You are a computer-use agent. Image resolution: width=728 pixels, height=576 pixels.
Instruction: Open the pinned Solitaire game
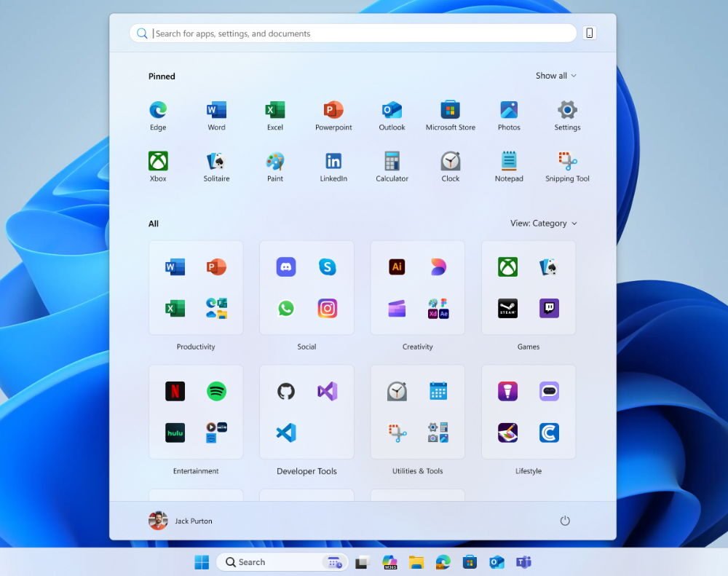216,161
